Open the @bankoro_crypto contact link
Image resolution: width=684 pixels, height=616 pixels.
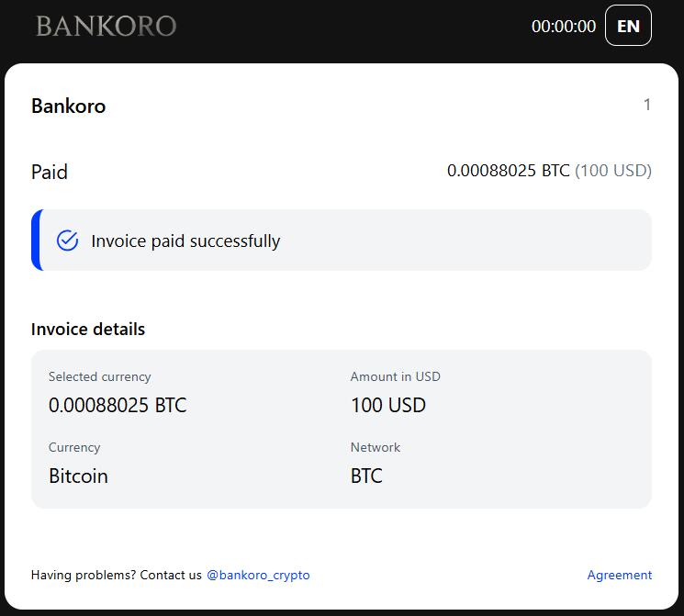(x=258, y=576)
